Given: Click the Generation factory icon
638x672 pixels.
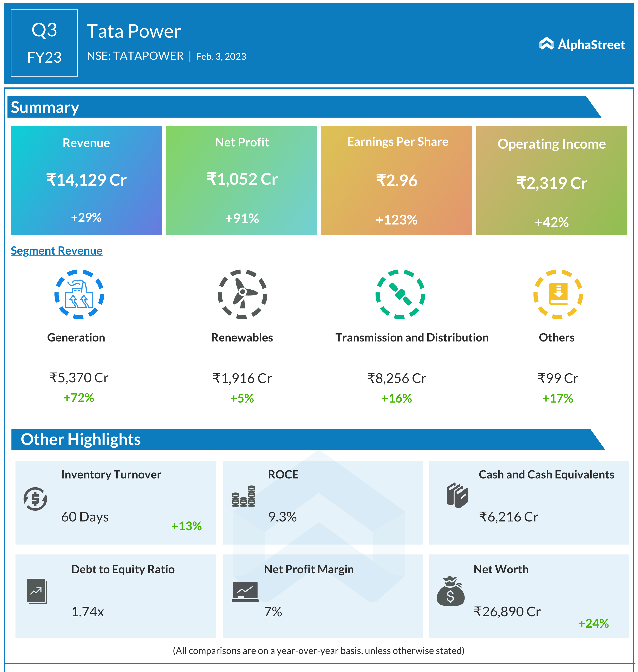Looking at the screenshot, I should [79, 294].
